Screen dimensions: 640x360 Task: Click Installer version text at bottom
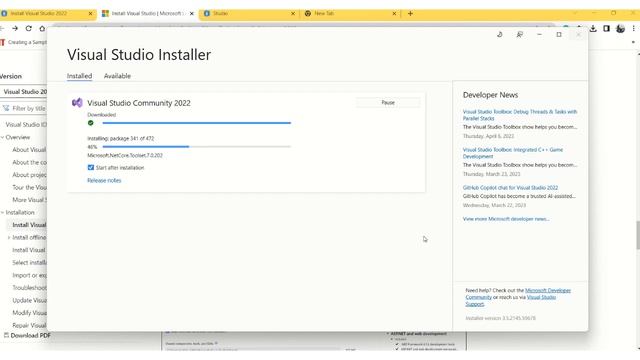500,318
